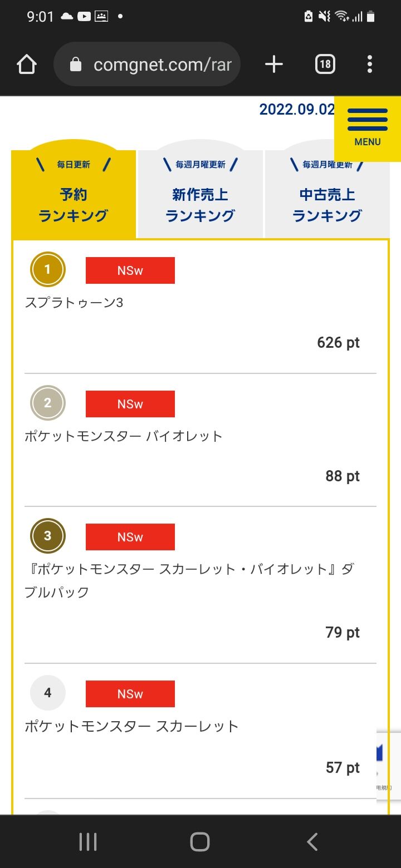
Task: Tap the Android home navigation button
Action: click(x=200, y=842)
